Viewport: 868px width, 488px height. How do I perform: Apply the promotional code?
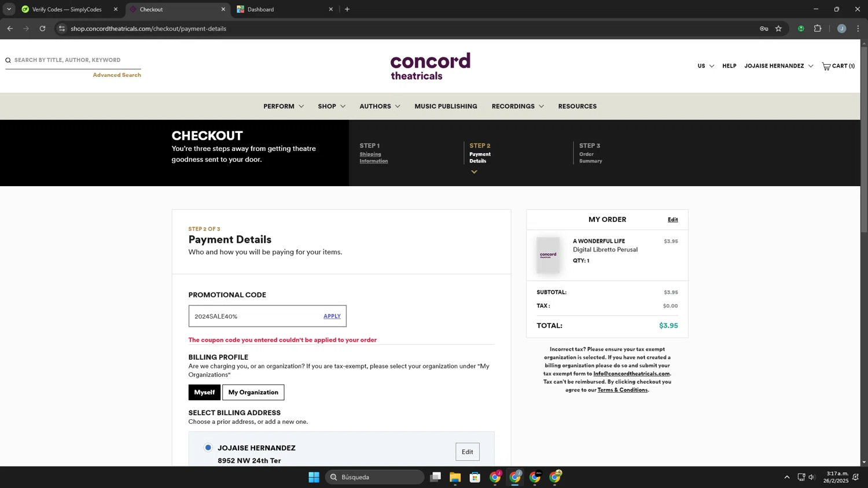(332, 316)
